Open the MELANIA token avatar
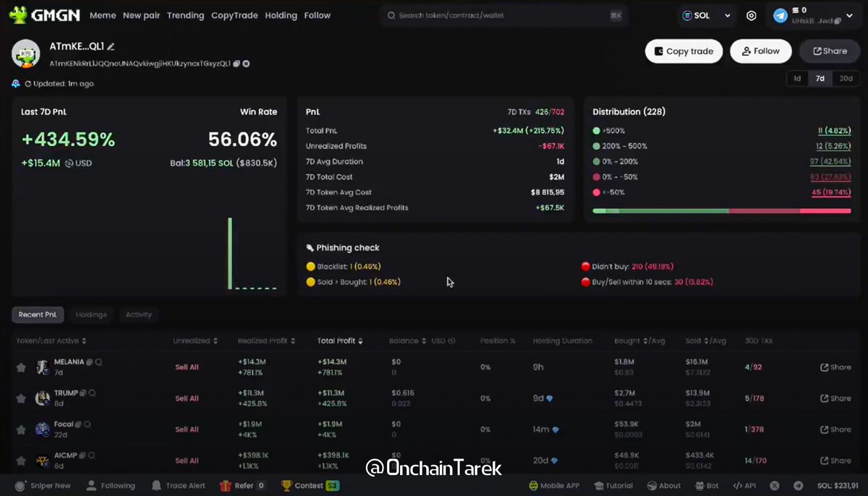Viewport: 868px width, 496px height. (x=42, y=367)
